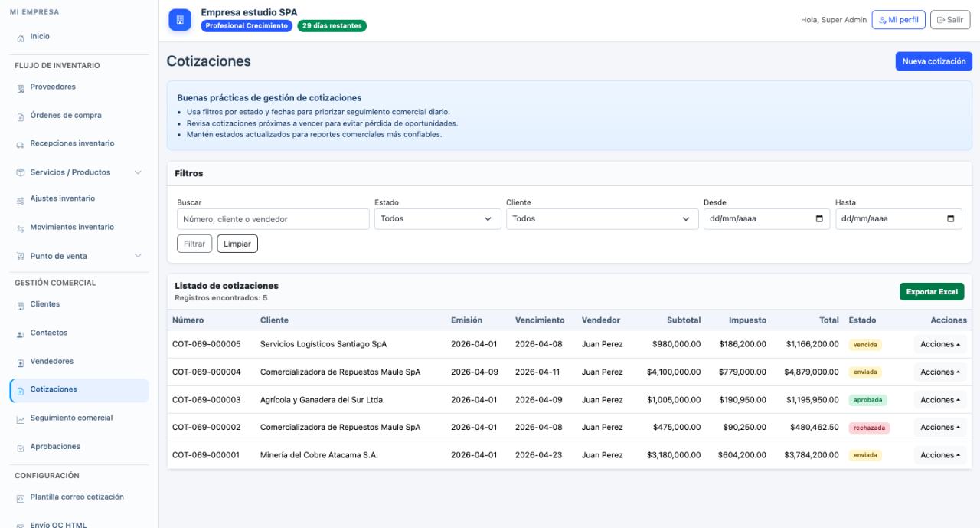Click the Inicio home icon in sidebar
This screenshot has width=980, height=528.
(x=21, y=38)
